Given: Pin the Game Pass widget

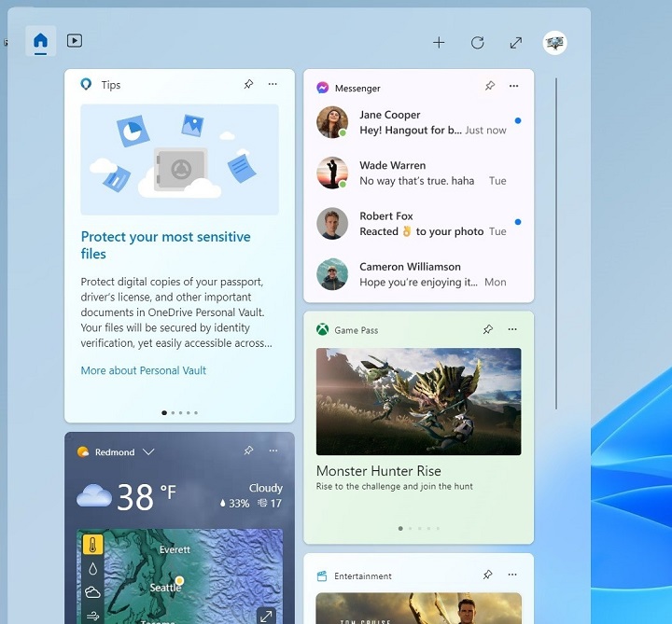Looking at the screenshot, I should click(x=488, y=330).
